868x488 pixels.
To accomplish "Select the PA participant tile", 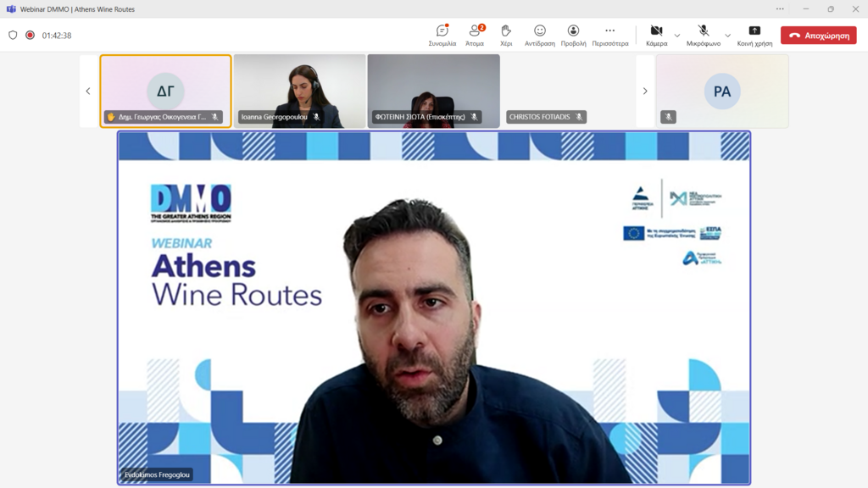I will pos(722,91).
